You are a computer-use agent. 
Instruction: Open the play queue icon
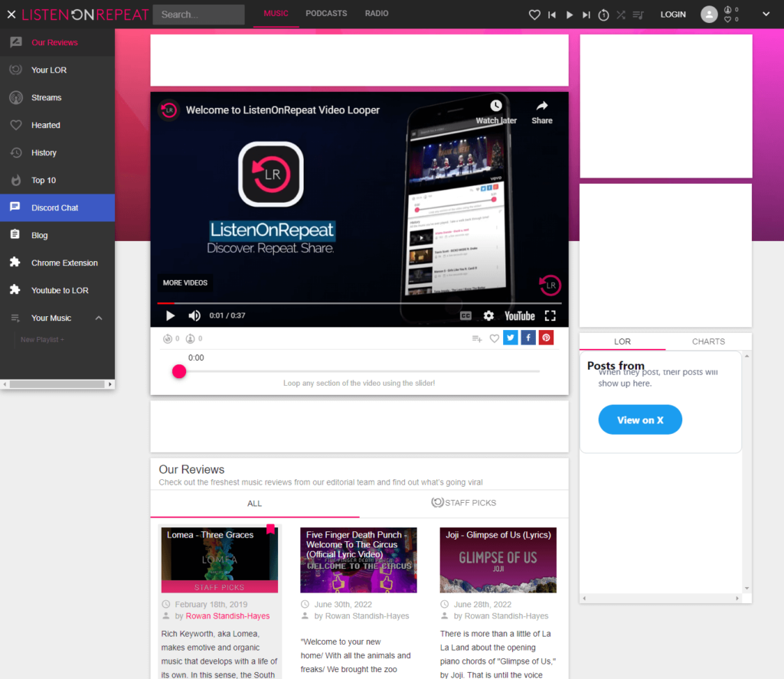pos(638,15)
